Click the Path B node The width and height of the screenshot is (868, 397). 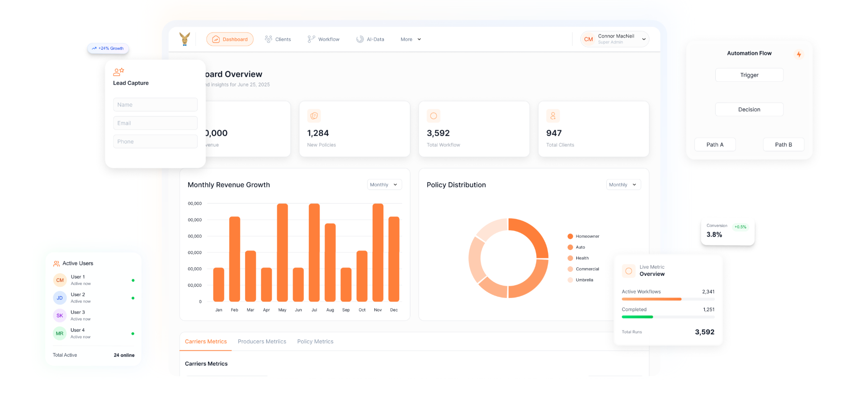click(x=783, y=145)
